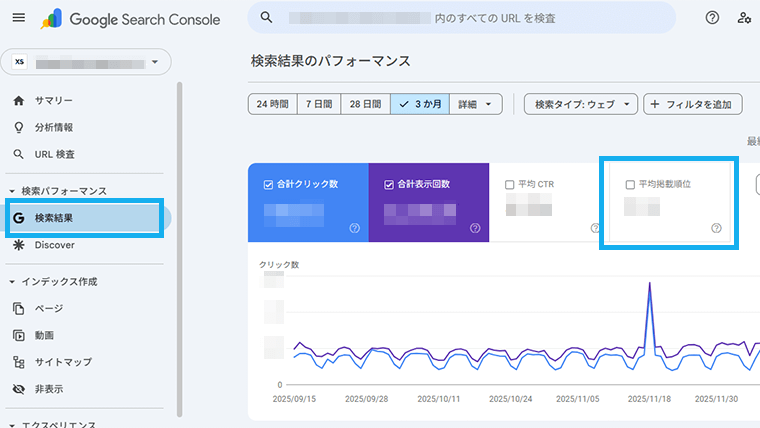Click the 2025/09/15 axis date label
Screen dimensions: 760x428
pos(294,399)
